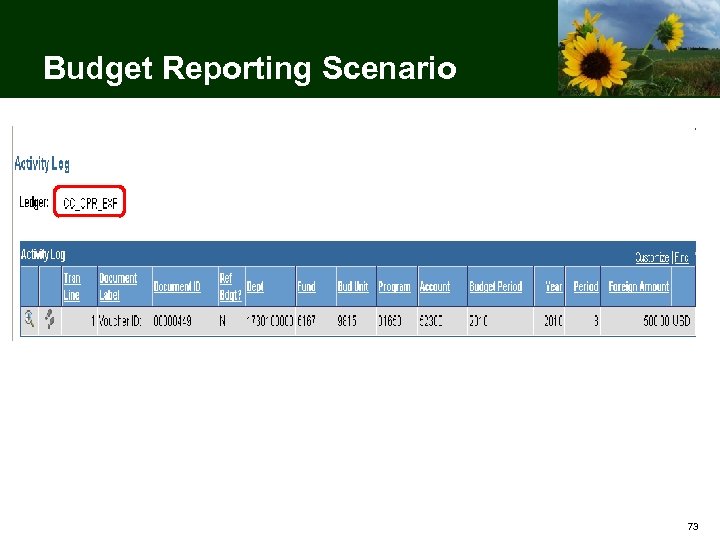This screenshot has width=720, height=540.
Task: Sort by Account column header
Action: click(434, 287)
